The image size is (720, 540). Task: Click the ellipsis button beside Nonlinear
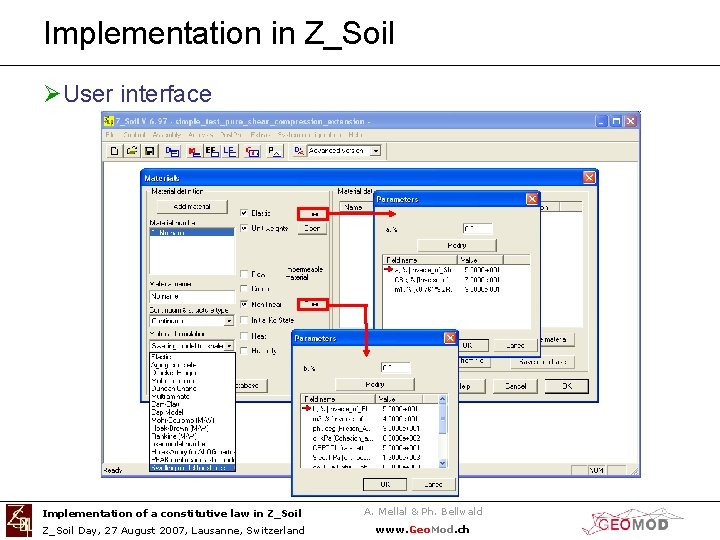[313, 304]
